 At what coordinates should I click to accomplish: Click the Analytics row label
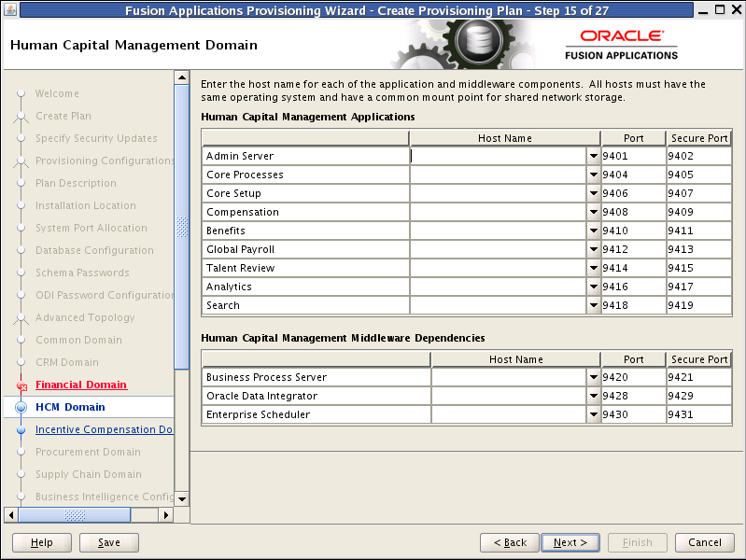pos(229,287)
